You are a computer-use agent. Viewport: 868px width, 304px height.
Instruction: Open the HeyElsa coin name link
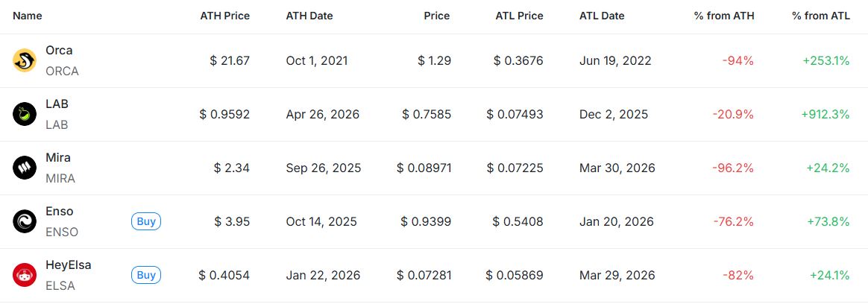coord(69,265)
